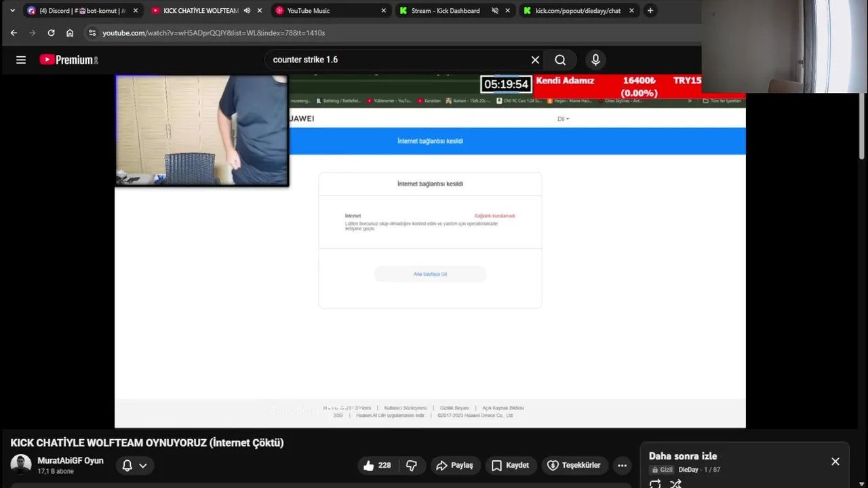Switch to the Discord bot-komut tab
The image size is (868, 488).
(x=81, y=10)
